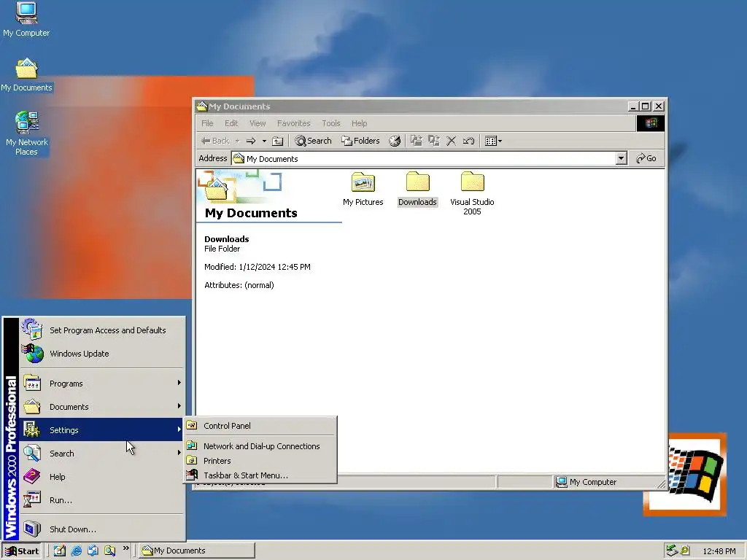Image resolution: width=747 pixels, height=560 pixels.
Task: Click the 12:48 PM clock
Action: [719, 551]
